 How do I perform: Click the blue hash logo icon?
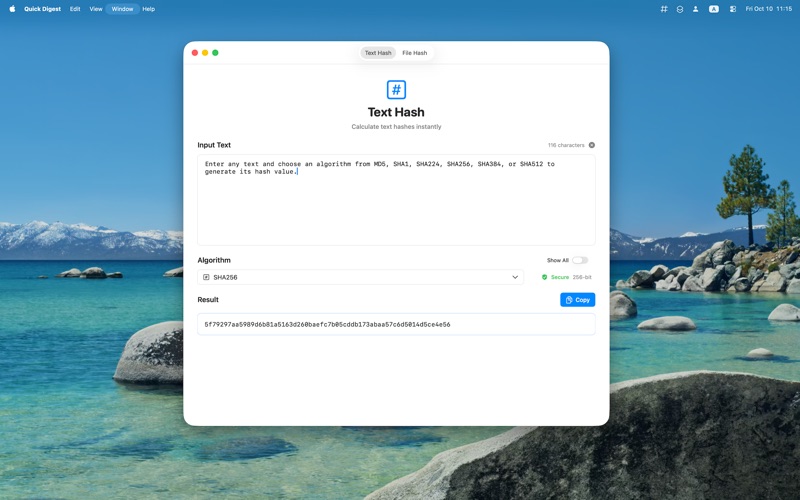tap(396, 90)
